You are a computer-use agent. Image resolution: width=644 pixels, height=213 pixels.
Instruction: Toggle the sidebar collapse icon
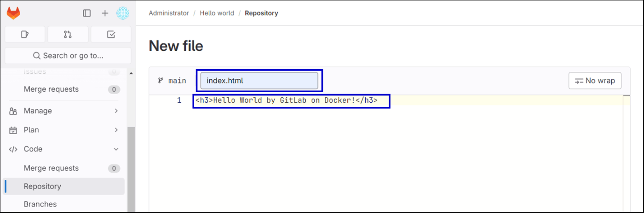(x=87, y=13)
